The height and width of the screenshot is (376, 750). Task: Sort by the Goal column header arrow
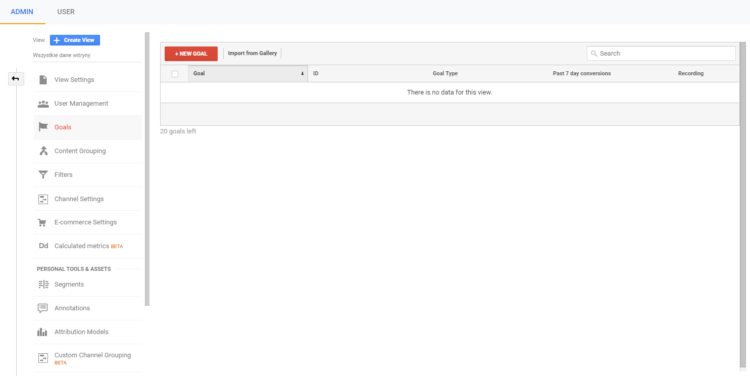[302, 74]
